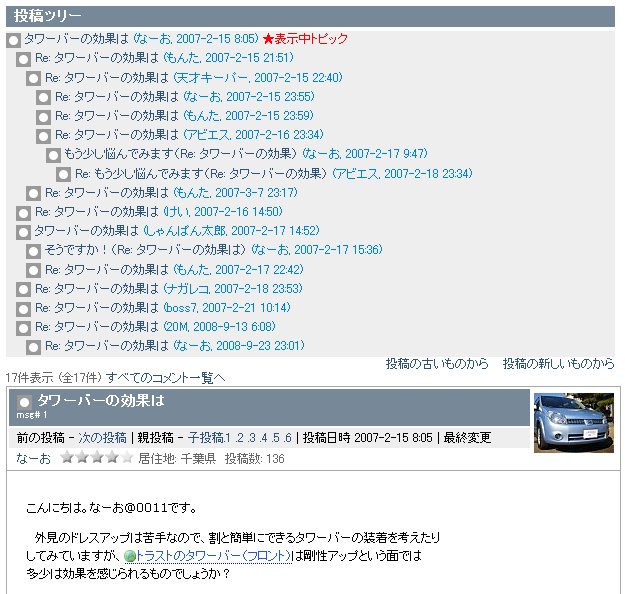Sort posts by 投稿の古いものから
The height and width of the screenshot is (594, 625).
pos(437,364)
